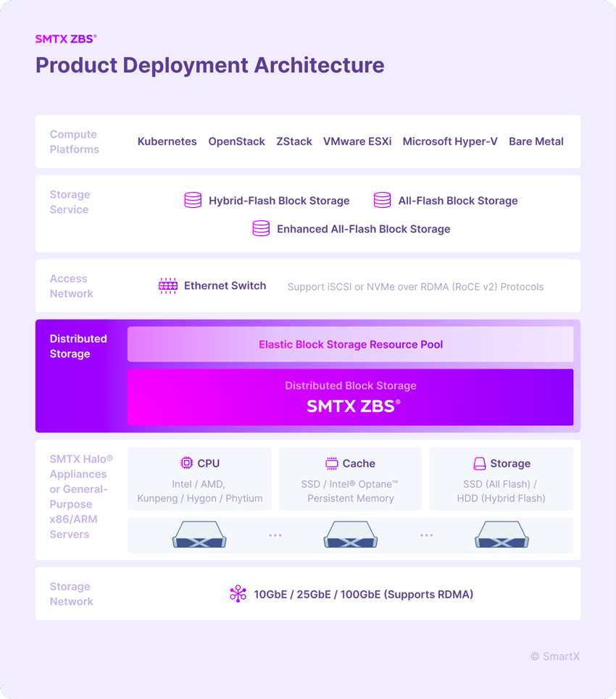
Task: Select the rightmost server appliance image
Action: (501, 535)
